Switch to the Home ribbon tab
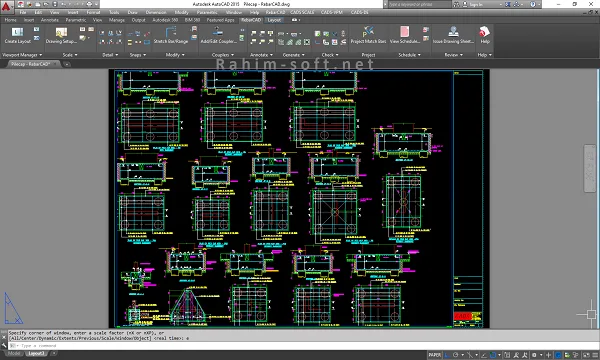 pyautogui.click(x=10, y=20)
